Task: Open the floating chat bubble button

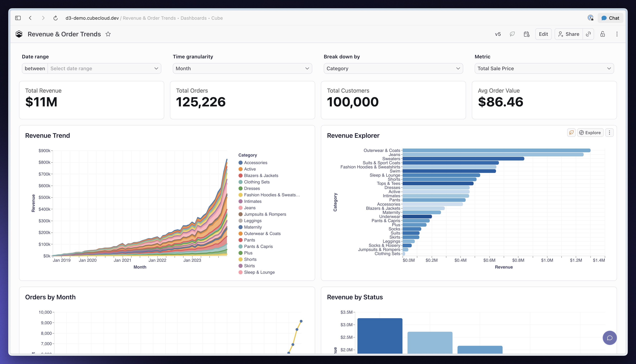Action: click(609, 338)
